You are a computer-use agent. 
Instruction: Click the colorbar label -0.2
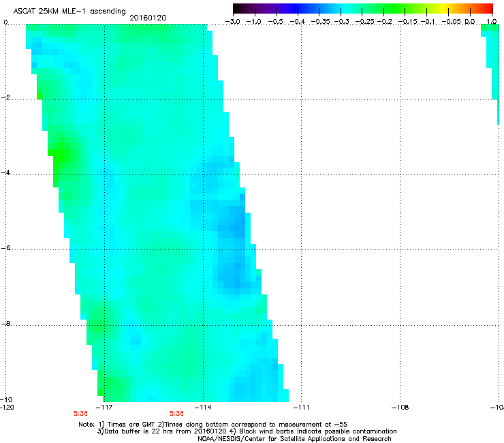point(385,22)
